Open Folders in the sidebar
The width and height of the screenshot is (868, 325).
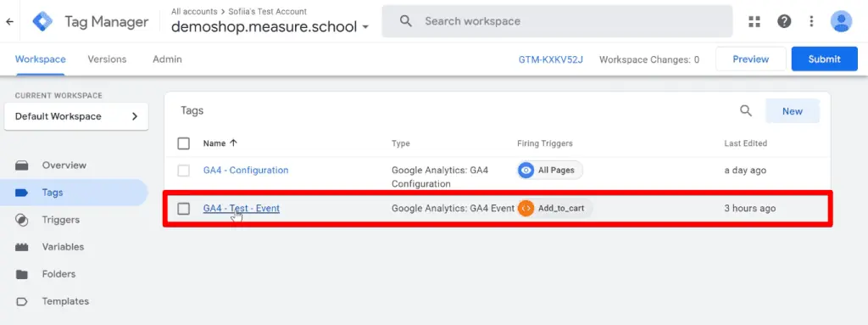(58, 274)
